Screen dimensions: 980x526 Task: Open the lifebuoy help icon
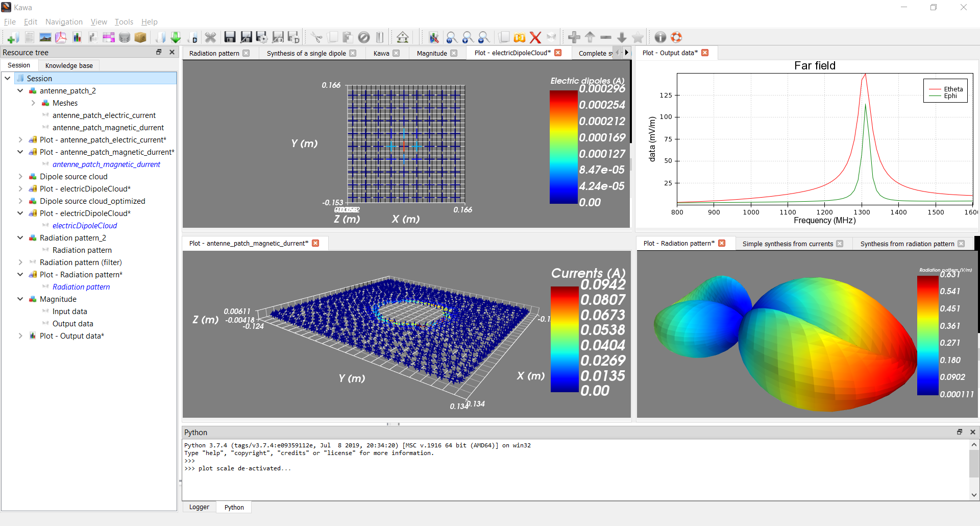[x=676, y=38]
